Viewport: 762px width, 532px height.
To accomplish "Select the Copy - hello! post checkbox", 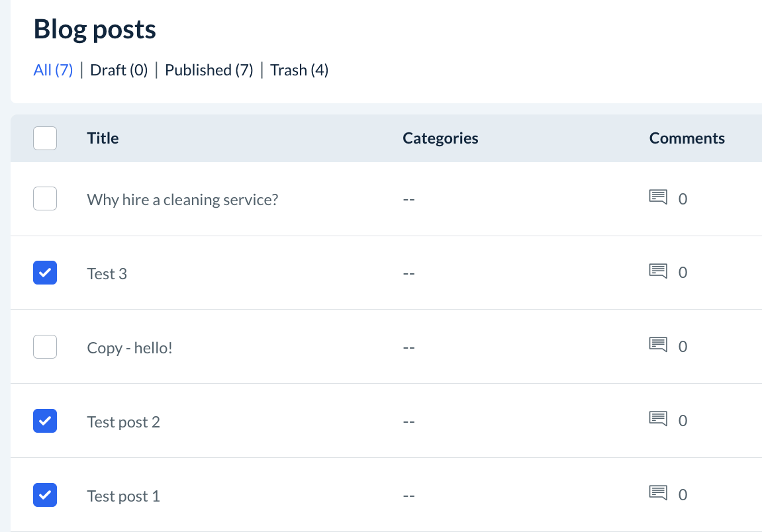I will [45, 347].
